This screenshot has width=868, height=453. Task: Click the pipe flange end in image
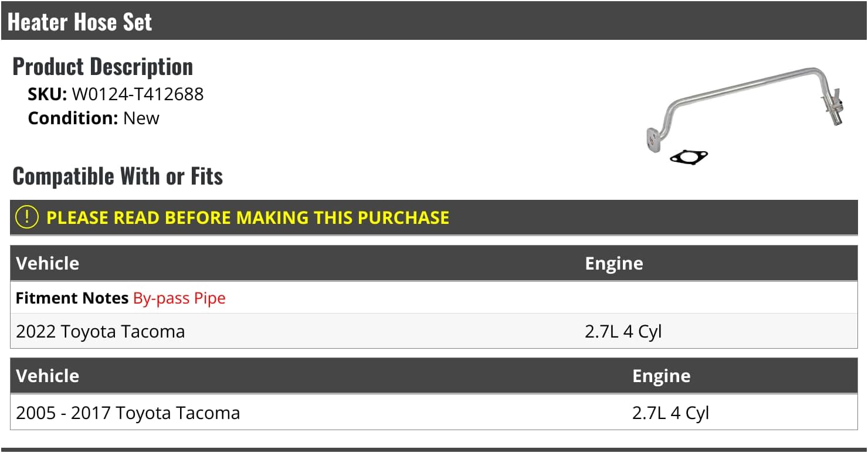point(652,141)
